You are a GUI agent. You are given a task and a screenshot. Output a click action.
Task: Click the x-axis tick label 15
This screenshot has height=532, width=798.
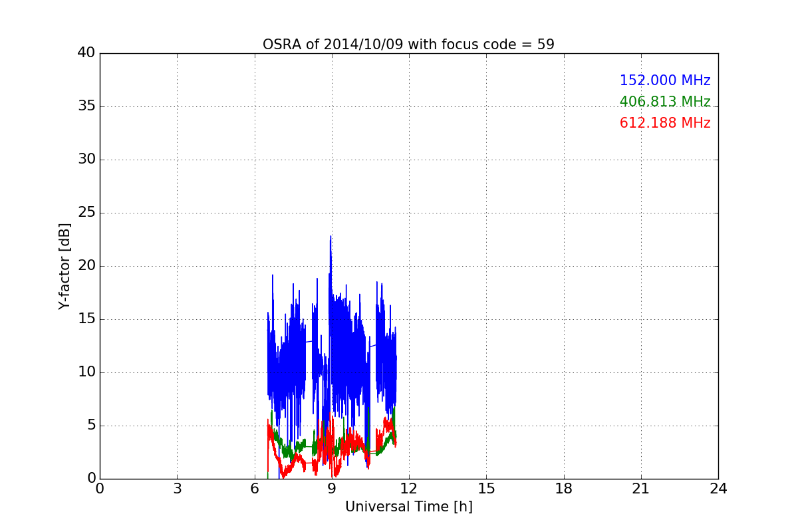coord(486,489)
